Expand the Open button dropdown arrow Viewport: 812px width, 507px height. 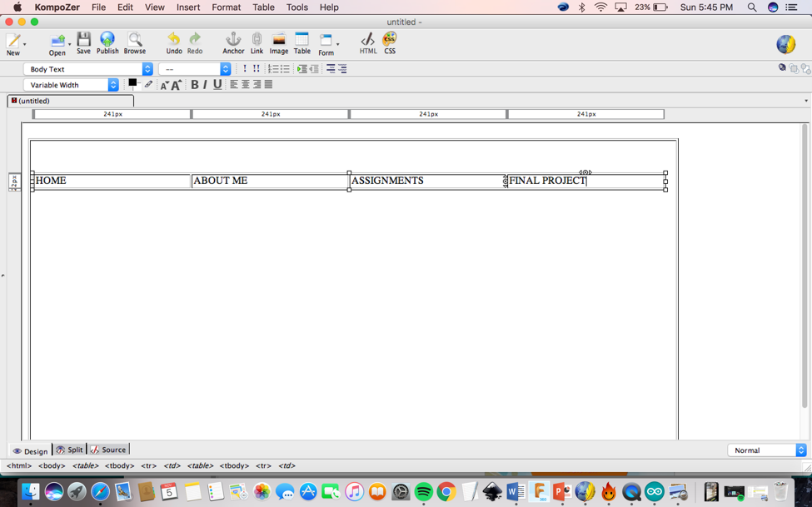tap(69, 44)
